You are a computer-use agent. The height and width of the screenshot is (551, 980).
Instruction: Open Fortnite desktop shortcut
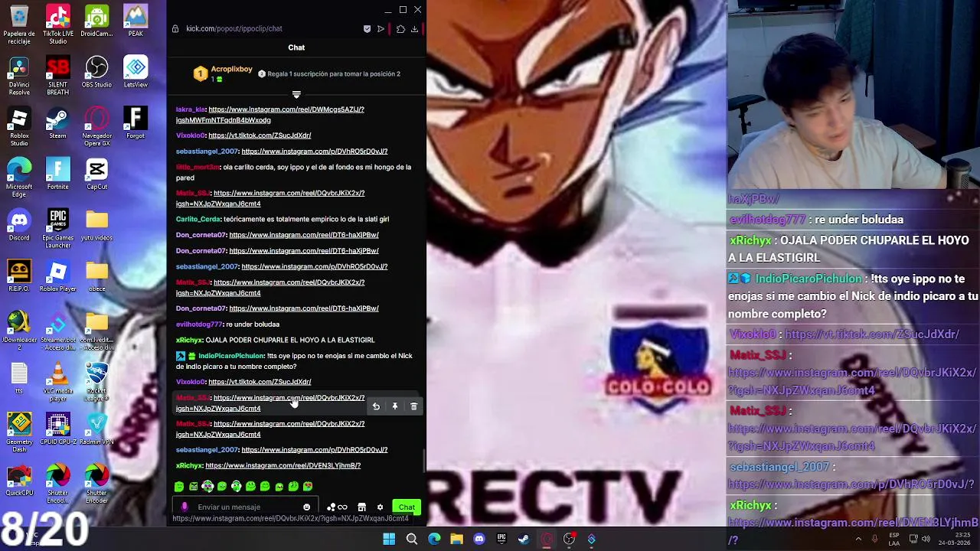pos(58,174)
